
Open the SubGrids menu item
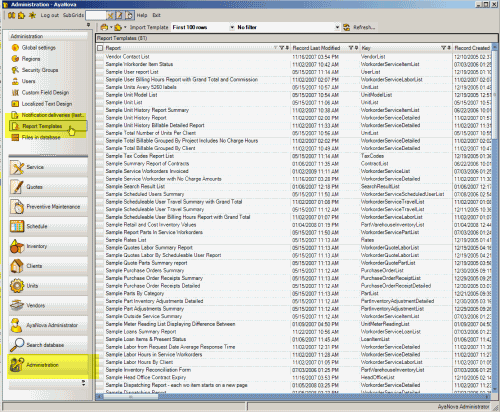73,15
